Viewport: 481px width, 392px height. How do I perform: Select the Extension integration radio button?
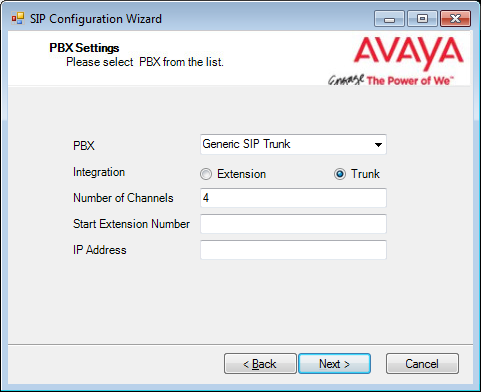[x=206, y=174]
